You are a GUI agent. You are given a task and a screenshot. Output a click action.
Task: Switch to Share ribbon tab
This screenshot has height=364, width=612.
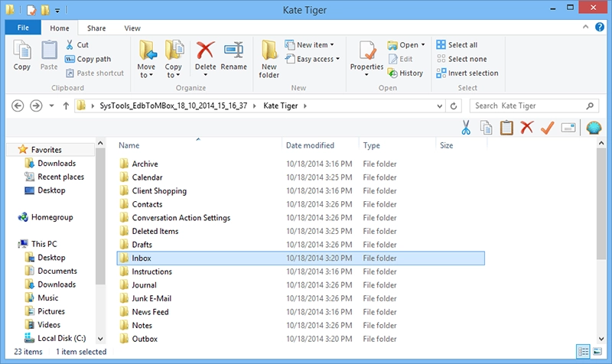pos(96,28)
